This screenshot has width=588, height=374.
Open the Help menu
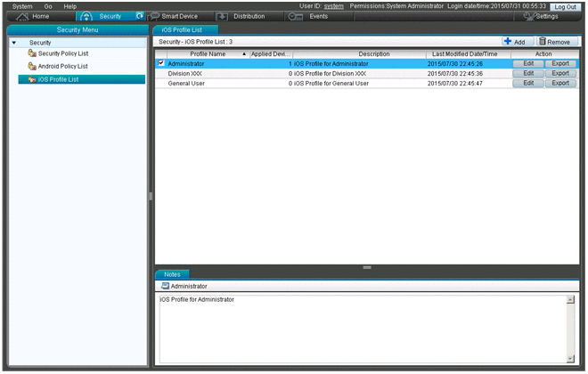(x=69, y=6)
